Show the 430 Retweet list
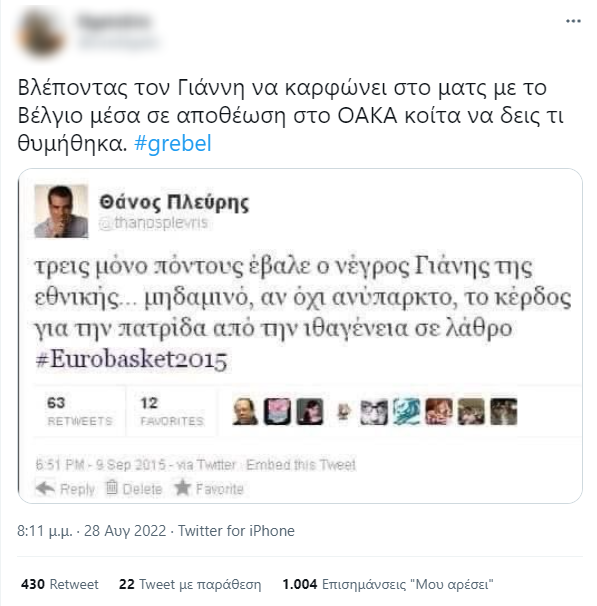 tap(60, 584)
